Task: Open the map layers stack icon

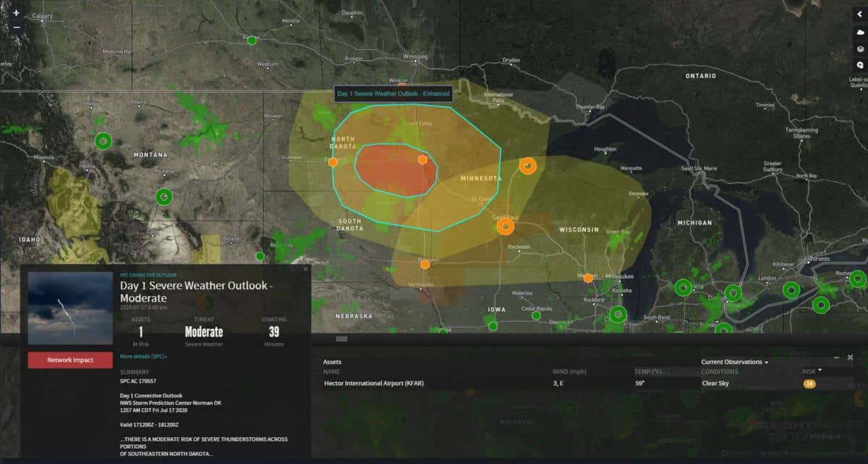Action: (x=859, y=49)
